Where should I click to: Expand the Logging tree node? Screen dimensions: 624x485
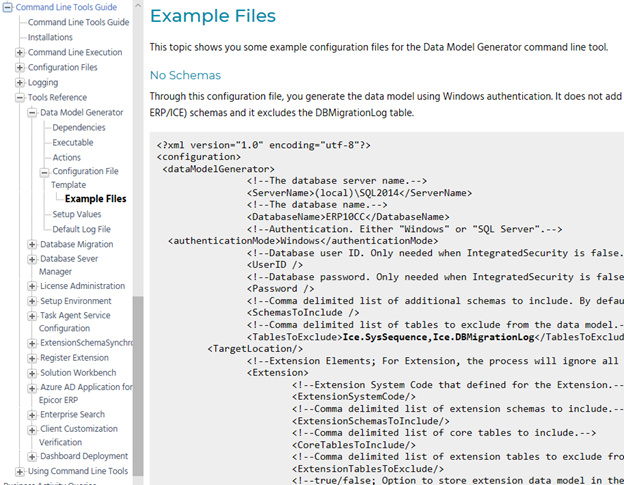(x=20, y=82)
